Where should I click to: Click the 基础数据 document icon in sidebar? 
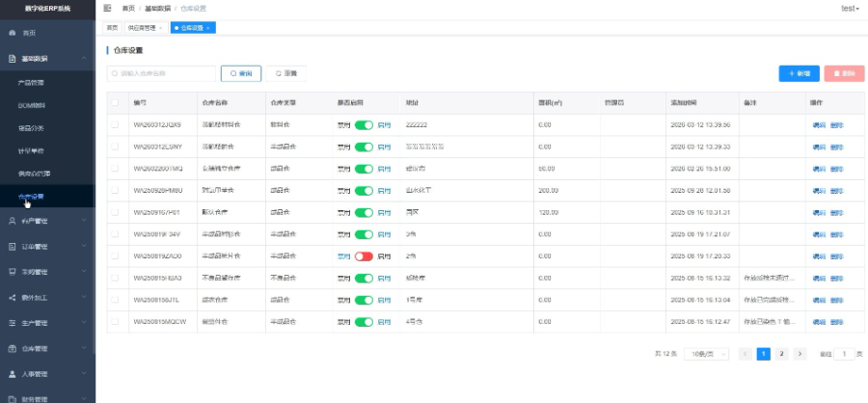click(13, 59)
